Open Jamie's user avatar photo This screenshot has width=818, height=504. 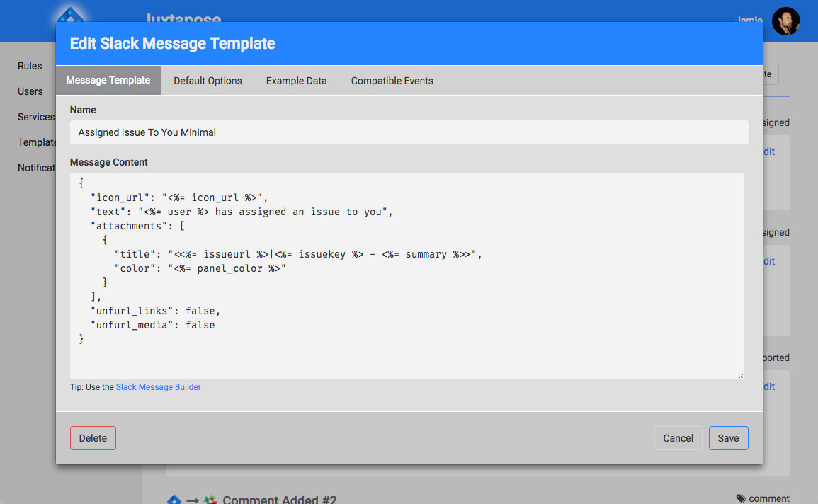point(785,21)
